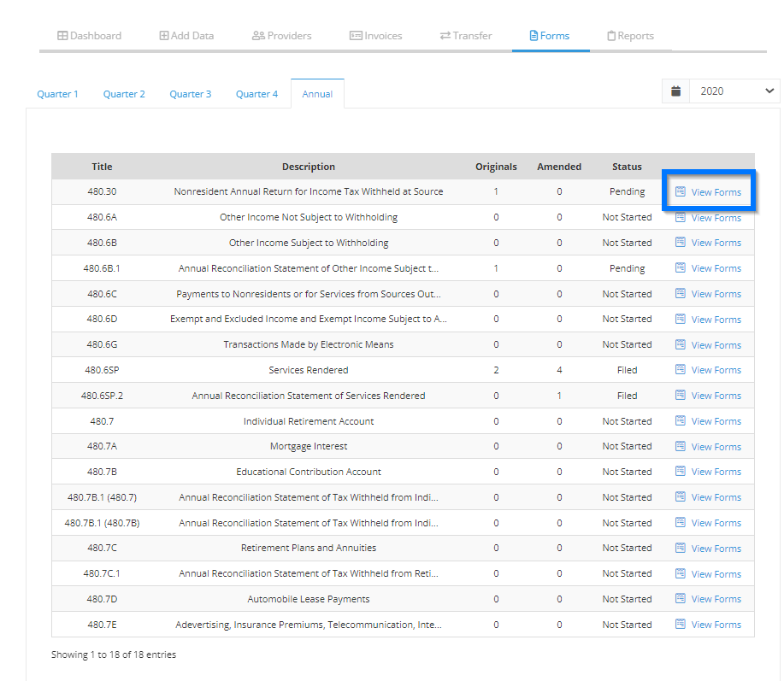784x681 pixels.
Task: View Forms for 480.6B
Action: (x=708, y=243)
